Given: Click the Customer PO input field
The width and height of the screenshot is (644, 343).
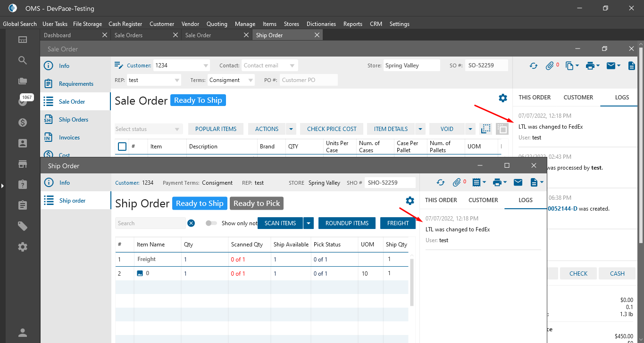Looking at the screenshot, I should (x=309, y=80).
